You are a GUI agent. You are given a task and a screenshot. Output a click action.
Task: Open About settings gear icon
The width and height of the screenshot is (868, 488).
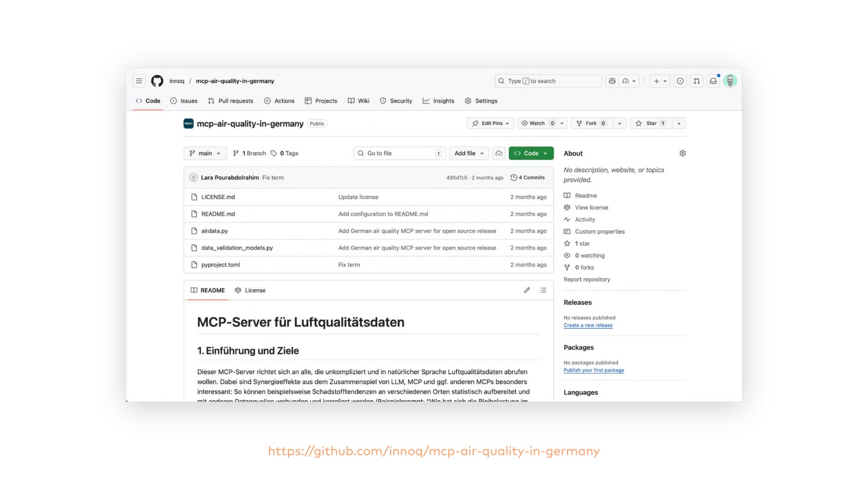coord(682,153)
